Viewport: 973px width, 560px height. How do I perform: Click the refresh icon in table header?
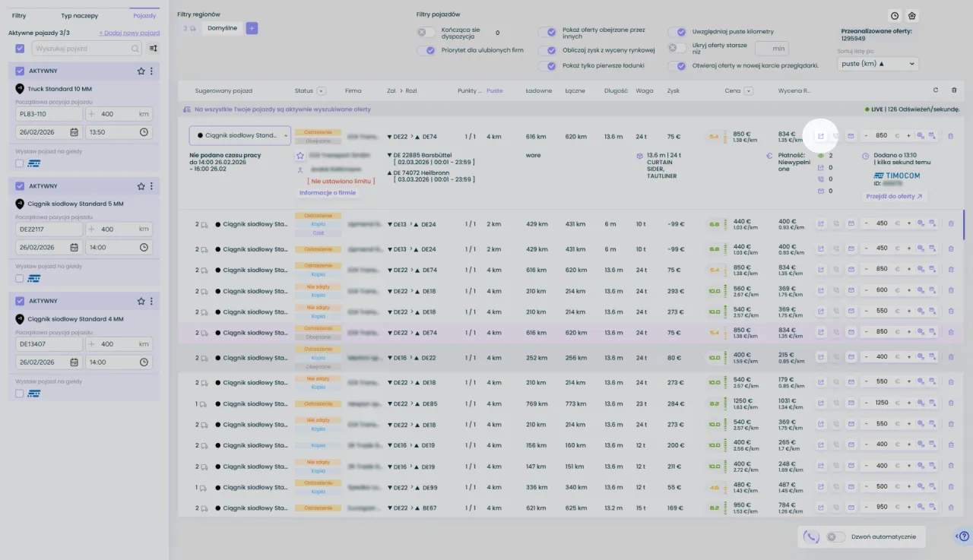[936, 90]
